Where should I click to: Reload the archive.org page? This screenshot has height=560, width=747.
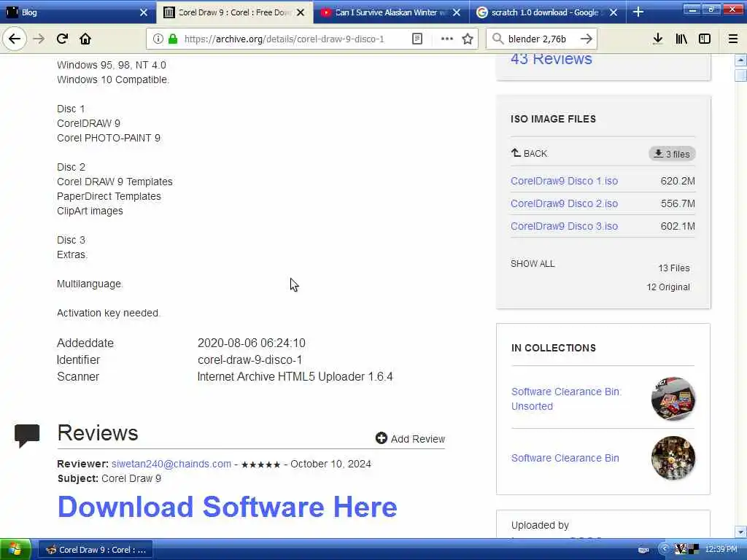click(63, 39)
